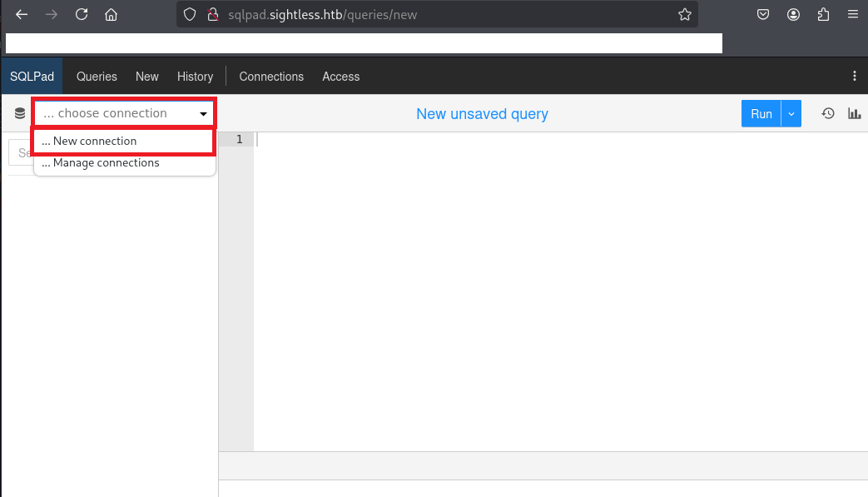Image resolution: width=868 pixels, height=497 pixels.
Task: Open the Firefox hamburger menu
Action: 852,14
